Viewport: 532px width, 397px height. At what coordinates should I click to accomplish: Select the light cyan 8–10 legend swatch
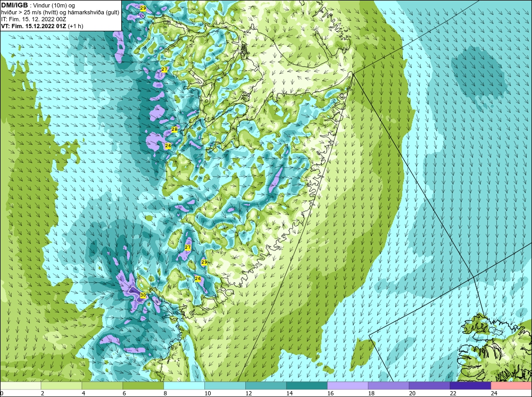pos(184,386)
